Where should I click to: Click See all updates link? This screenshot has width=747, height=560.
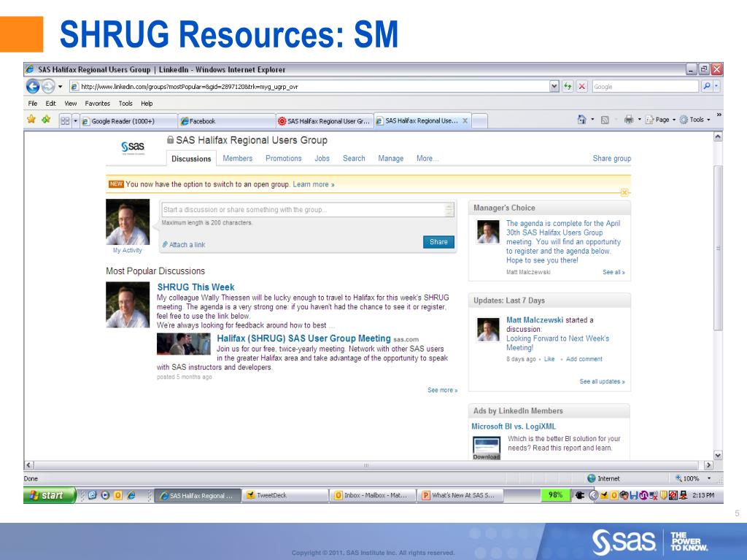pyautogui.click(x=602, y=381)
